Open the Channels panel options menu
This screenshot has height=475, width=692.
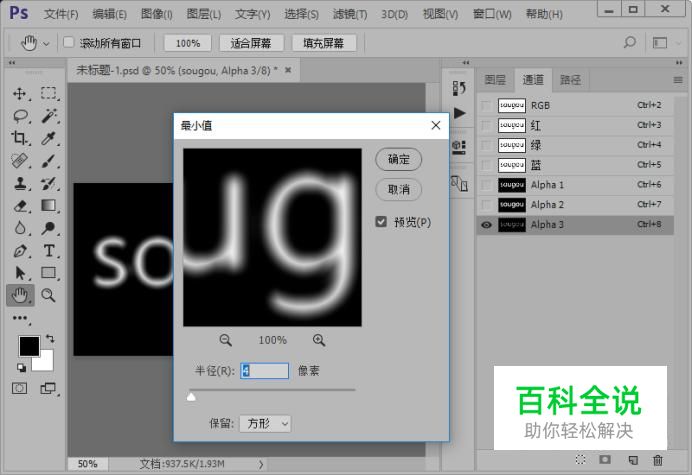pos(678,80)
